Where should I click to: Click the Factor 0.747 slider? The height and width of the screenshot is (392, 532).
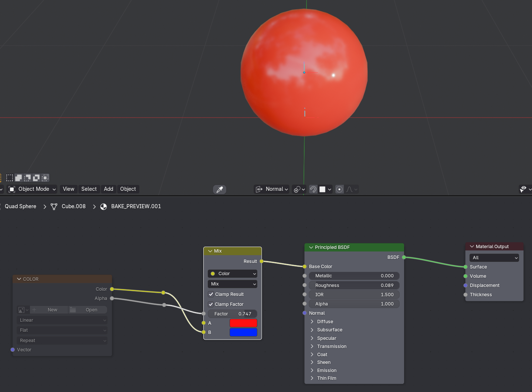point(233,314)
